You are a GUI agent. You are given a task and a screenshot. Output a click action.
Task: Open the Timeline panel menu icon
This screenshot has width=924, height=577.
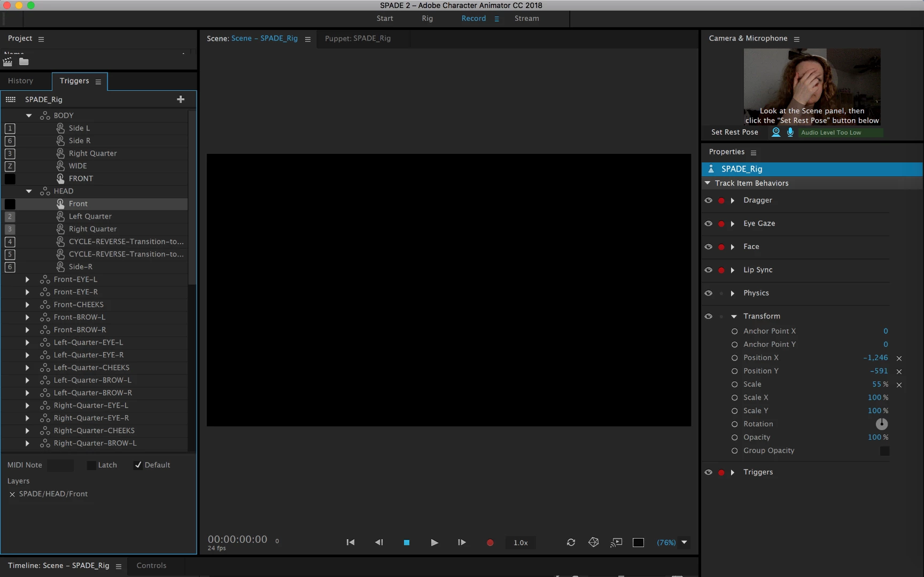pyautogui.click(x=119, y=566)
